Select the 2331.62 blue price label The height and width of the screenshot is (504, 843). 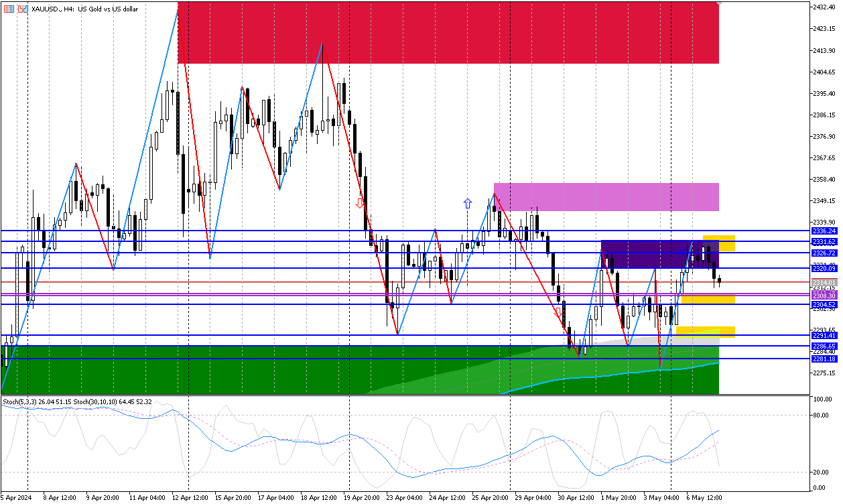823,241
